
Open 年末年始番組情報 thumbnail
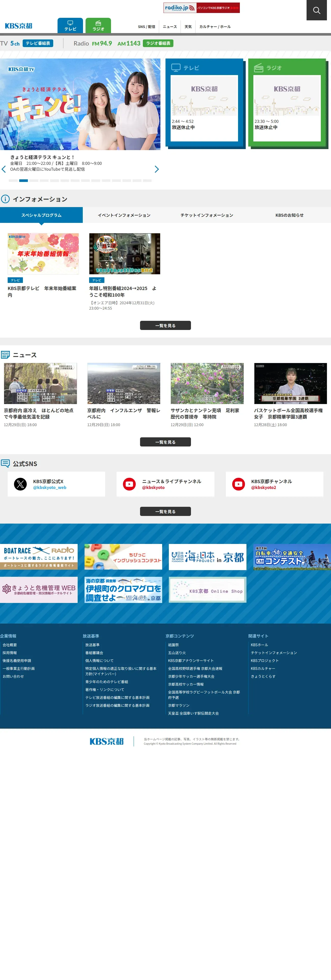click(x=43, y=254)
